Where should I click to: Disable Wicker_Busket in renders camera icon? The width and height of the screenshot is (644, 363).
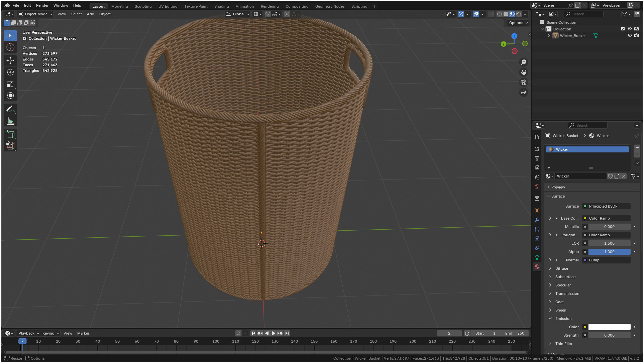click(x=637, y=35)
